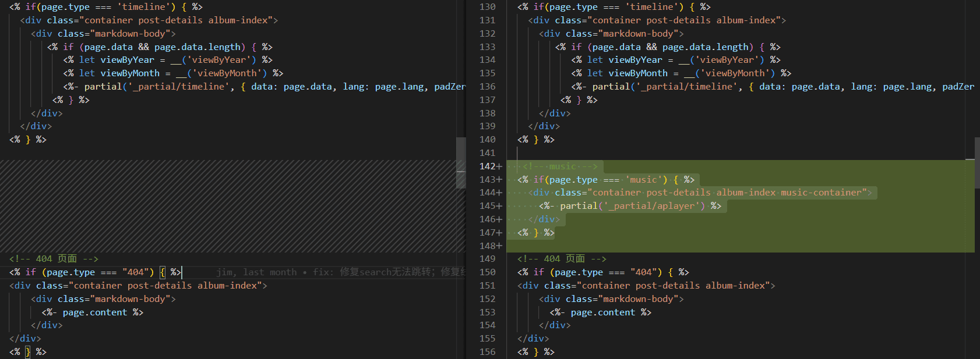
Task: Click if (page.type === "404") in original pane
Action: (x=90, y=272)
